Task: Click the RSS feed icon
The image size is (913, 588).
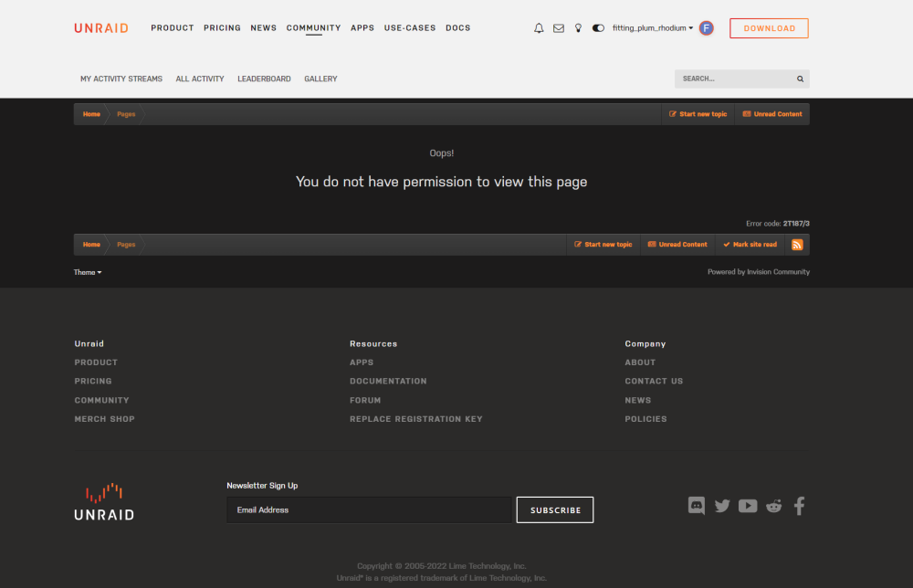Action: point(797,245)
